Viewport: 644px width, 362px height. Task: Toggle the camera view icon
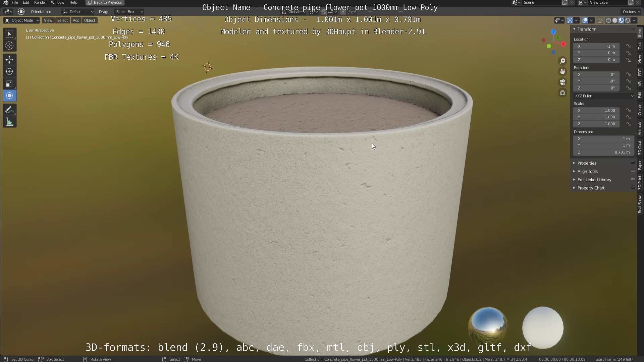562,82
